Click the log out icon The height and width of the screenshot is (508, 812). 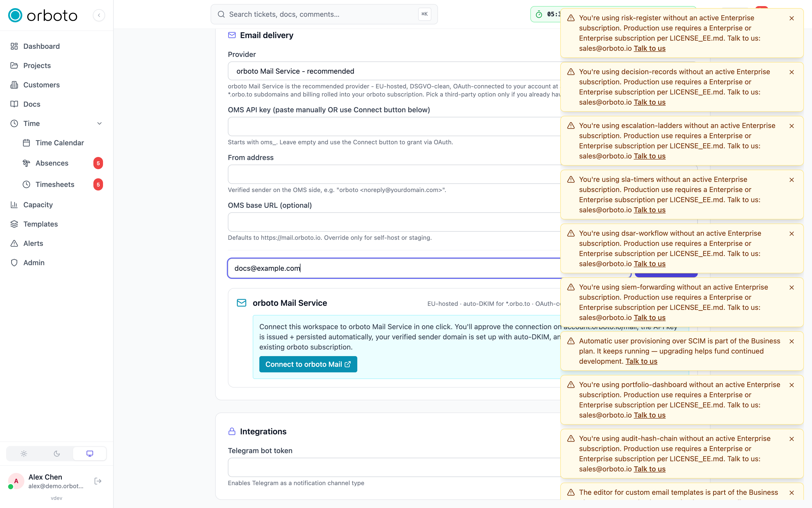(98, 481)
